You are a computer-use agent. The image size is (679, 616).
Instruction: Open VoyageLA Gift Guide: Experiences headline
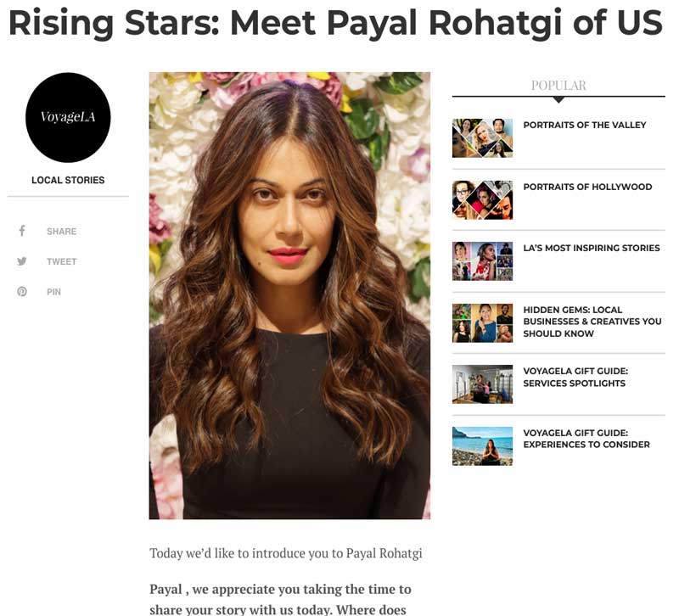[586, 439]
